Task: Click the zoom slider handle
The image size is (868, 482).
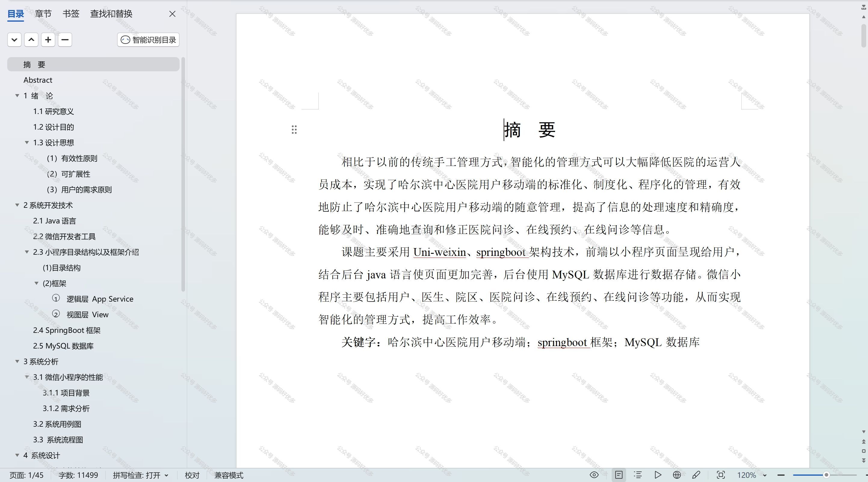Action: coord(826,475)
